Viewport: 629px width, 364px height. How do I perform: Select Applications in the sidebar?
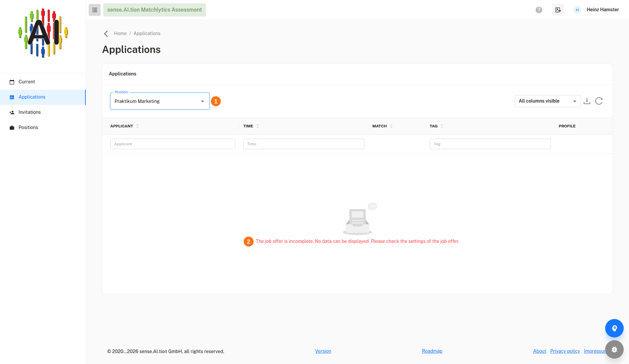point(43,97)
